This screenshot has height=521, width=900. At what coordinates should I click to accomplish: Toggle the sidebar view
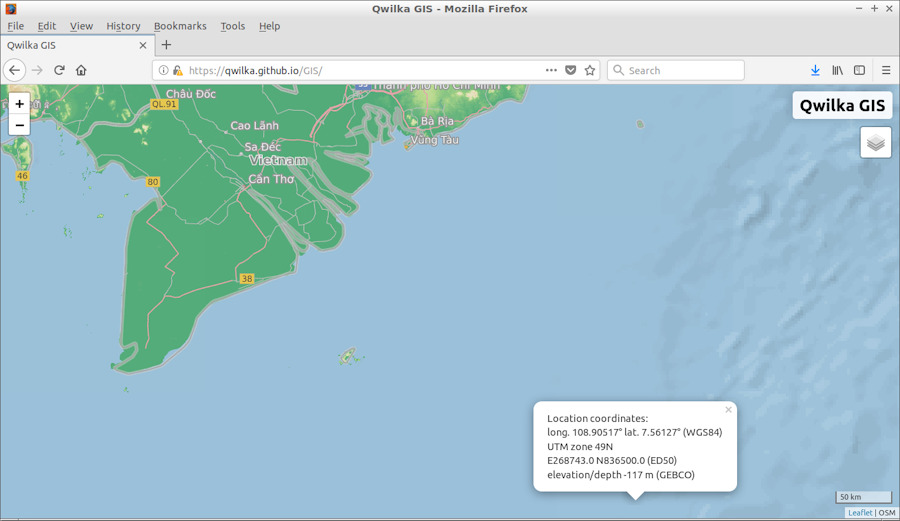(859, 70)
